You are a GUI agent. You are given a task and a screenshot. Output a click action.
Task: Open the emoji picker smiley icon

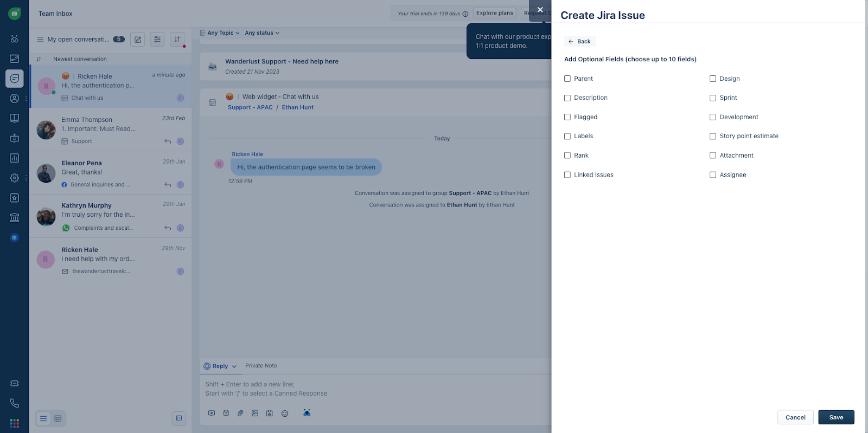point(285,413)
